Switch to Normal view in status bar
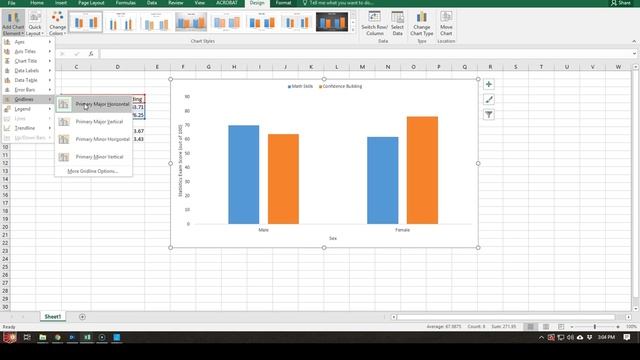 (530, 327)
